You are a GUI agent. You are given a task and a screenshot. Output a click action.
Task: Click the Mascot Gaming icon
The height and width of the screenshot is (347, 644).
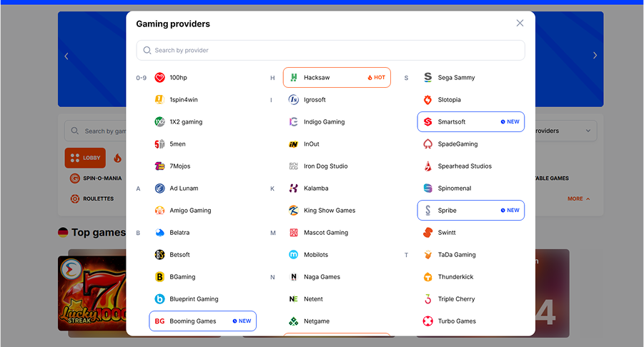pyautogui.click(x=294, y=233)
